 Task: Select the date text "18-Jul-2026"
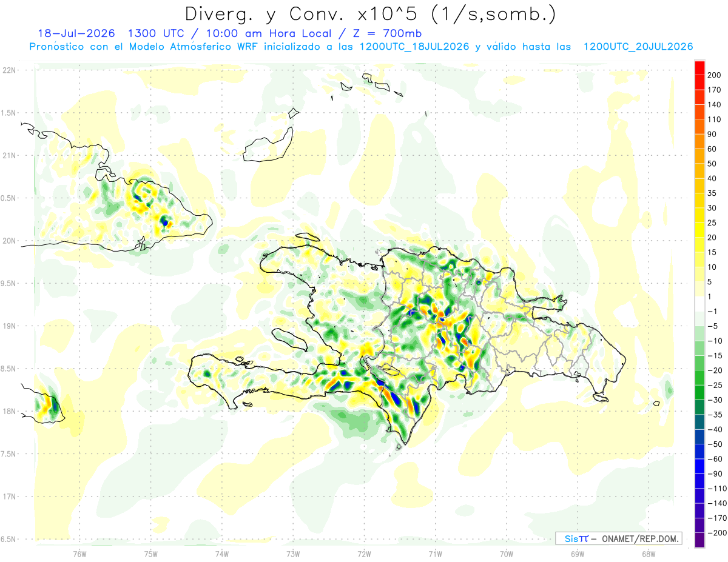(76, 33)
